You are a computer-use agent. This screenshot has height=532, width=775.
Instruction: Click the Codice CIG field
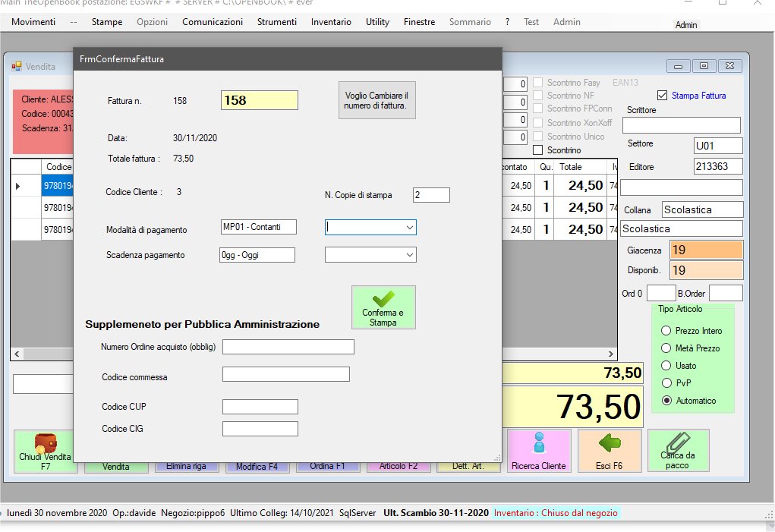(x=260, y=429)
